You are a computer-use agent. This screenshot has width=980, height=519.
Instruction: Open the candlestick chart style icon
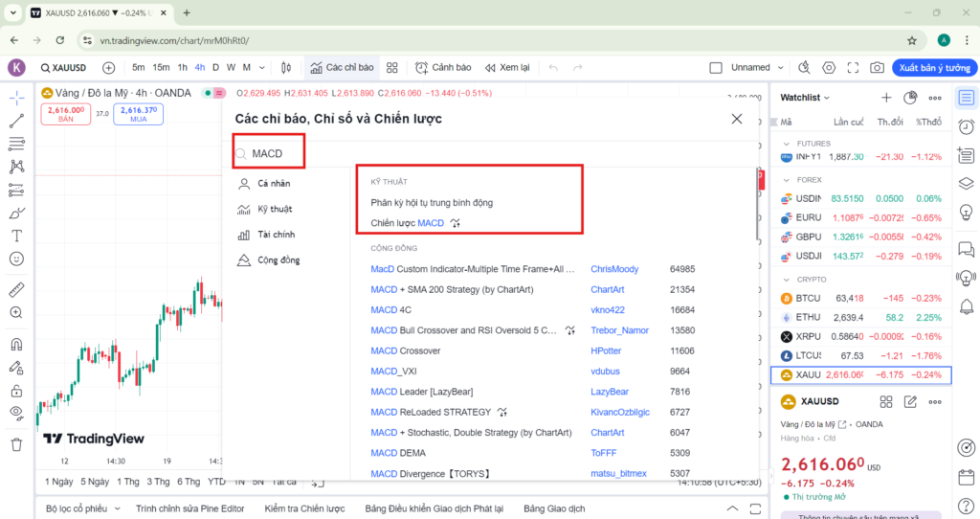pos(286,68)
